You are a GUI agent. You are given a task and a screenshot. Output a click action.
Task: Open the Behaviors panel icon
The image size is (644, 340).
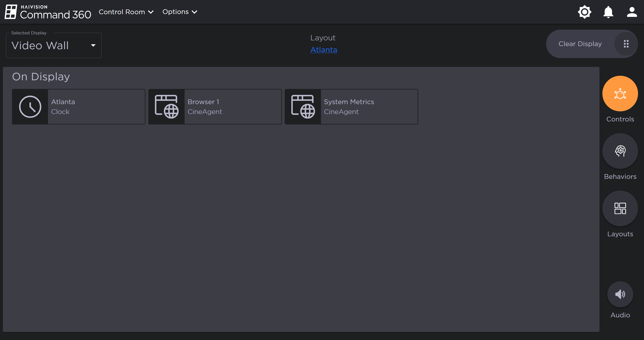click(x=620, y=151)
